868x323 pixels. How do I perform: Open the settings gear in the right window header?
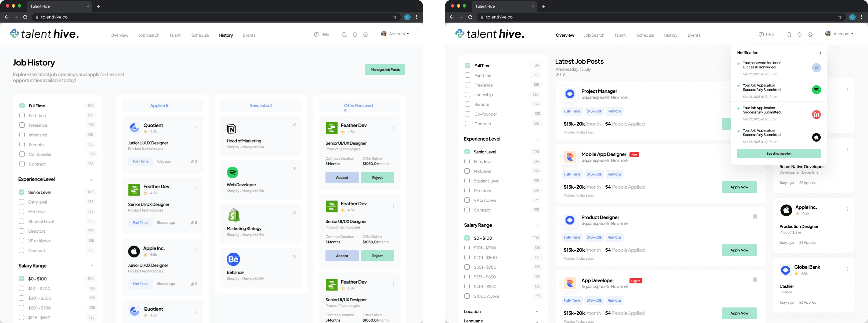click(x=810, y=35)
